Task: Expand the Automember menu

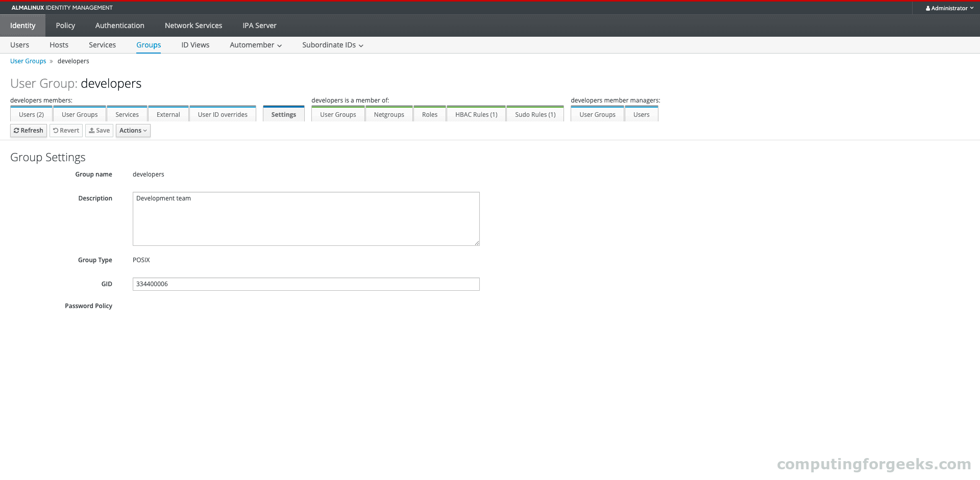Action: 255,45
